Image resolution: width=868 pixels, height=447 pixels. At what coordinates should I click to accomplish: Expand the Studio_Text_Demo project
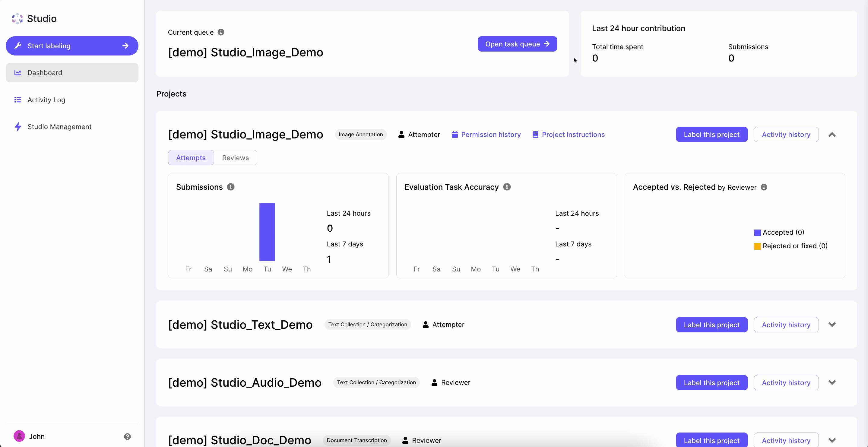[x=832, y=325]
